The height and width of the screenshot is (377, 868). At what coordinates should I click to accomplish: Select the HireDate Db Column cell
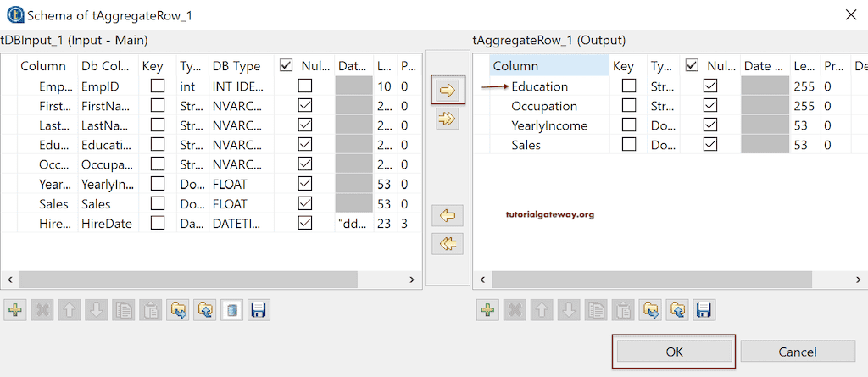[x=106, y=223]
